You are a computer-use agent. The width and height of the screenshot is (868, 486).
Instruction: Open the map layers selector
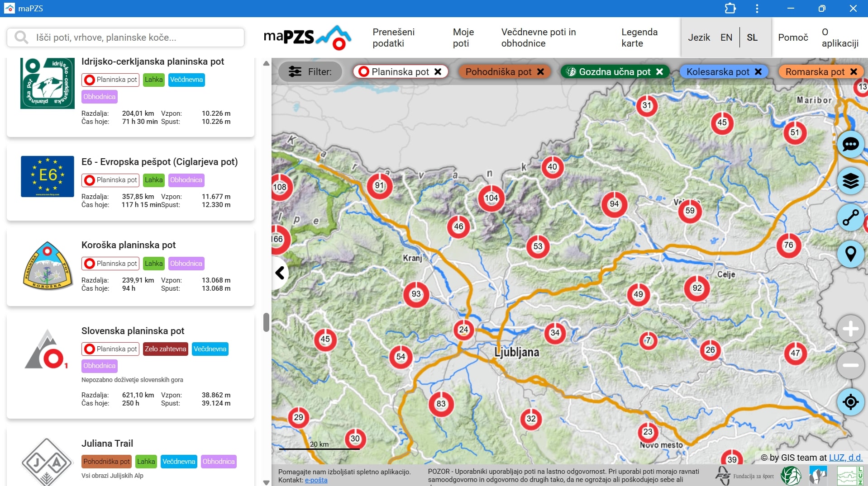[850, 181]
